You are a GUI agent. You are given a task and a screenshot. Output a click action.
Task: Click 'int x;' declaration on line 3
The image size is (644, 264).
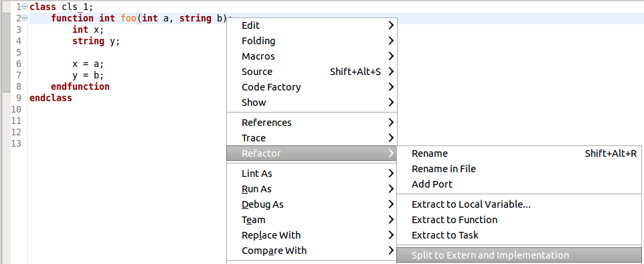pyautogui.click(x=88, y=29)
